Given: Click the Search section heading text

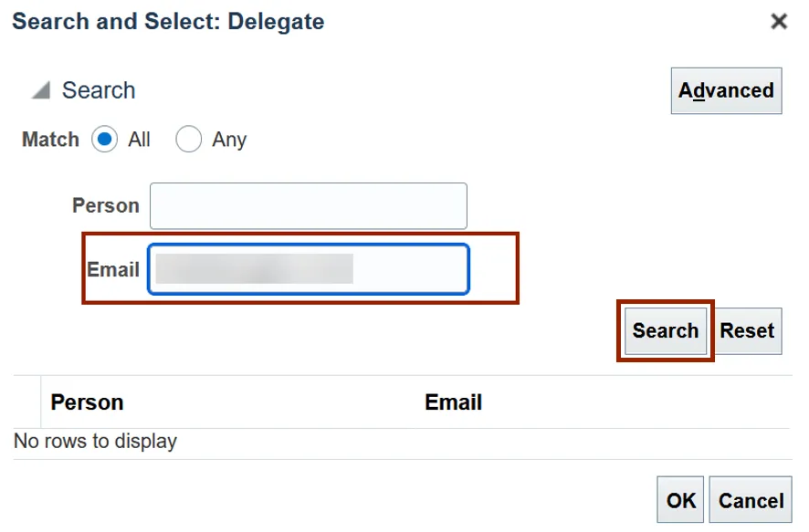Looking at the screenshot, I should [99, 91].
